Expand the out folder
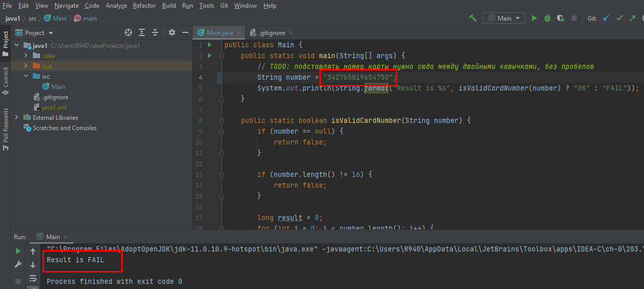Screen dimensions: 644x289 coord(26,66)
